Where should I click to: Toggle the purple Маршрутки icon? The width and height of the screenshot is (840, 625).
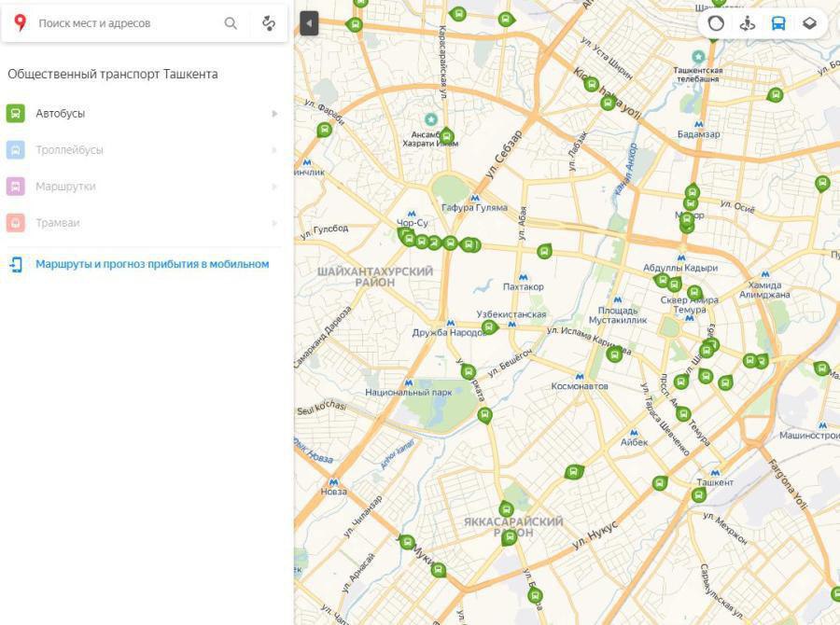[16, 187]
